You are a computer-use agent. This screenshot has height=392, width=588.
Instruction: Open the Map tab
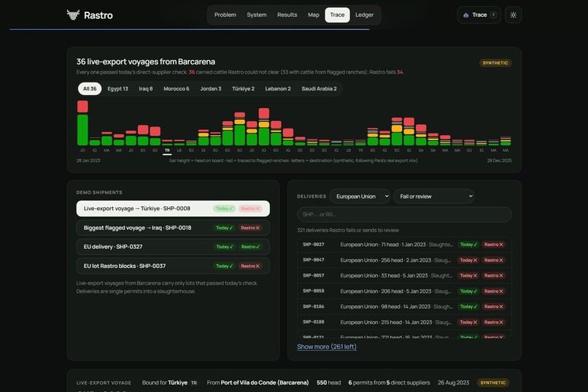[x=314, y=15]
